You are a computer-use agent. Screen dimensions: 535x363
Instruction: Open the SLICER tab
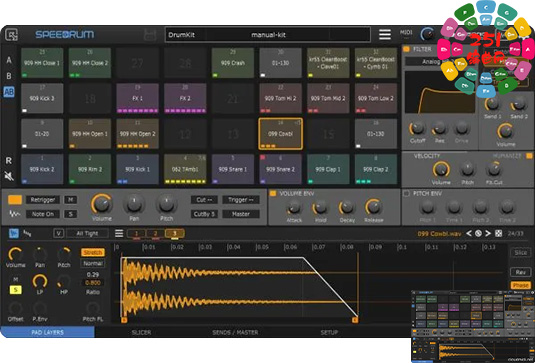point(141,332)
